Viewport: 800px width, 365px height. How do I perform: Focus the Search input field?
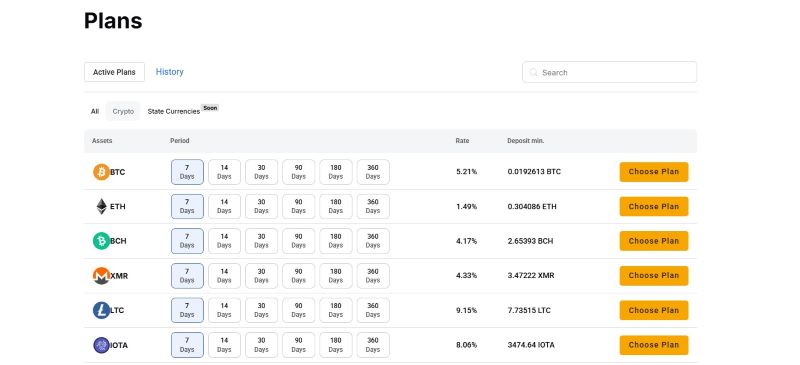pos(609,72)
